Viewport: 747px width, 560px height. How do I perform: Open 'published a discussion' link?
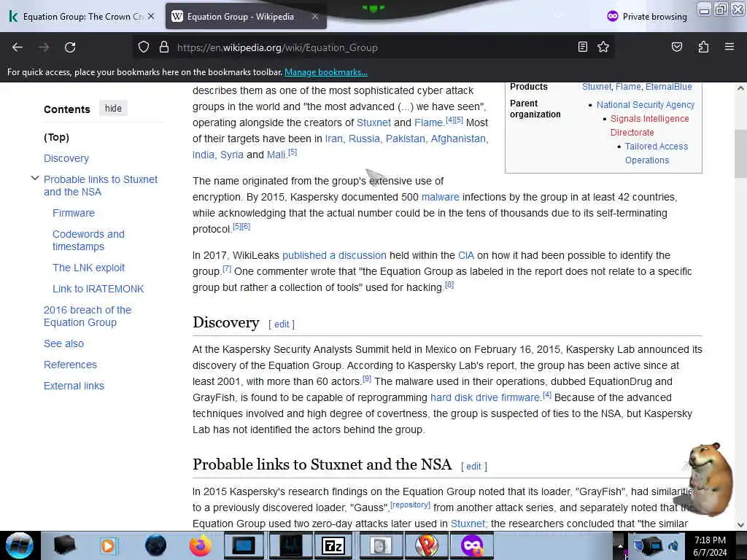click(x=334, y=255)
